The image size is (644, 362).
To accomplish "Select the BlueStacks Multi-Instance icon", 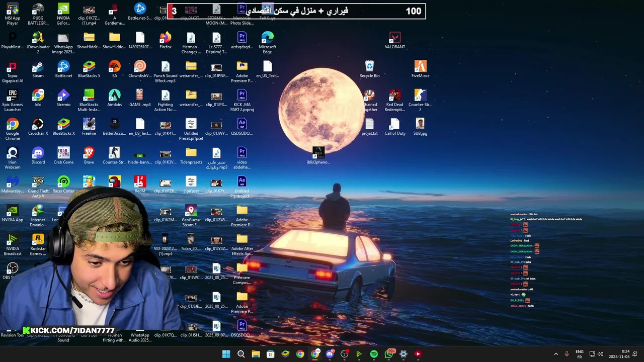I will click(89, 101).
